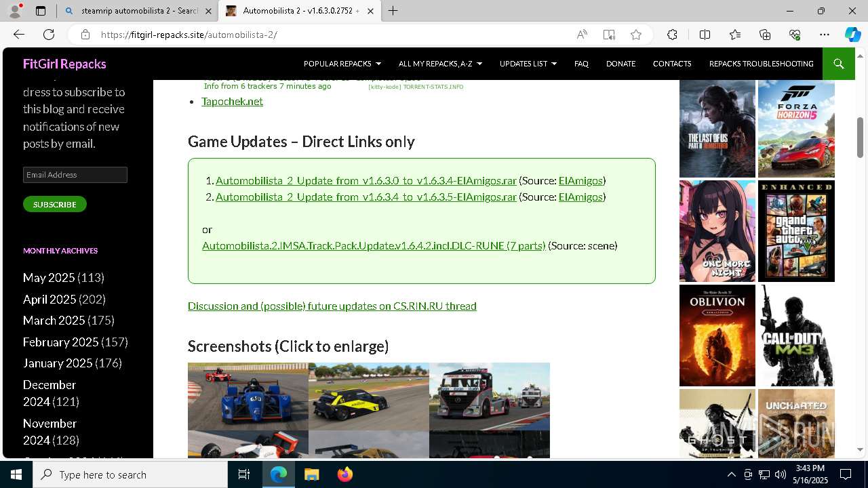The width and height of the screenshot is (868, 488).
Task: Open Browser essentials heart icon
Action: pyautogui.click(x=795, y=35)
